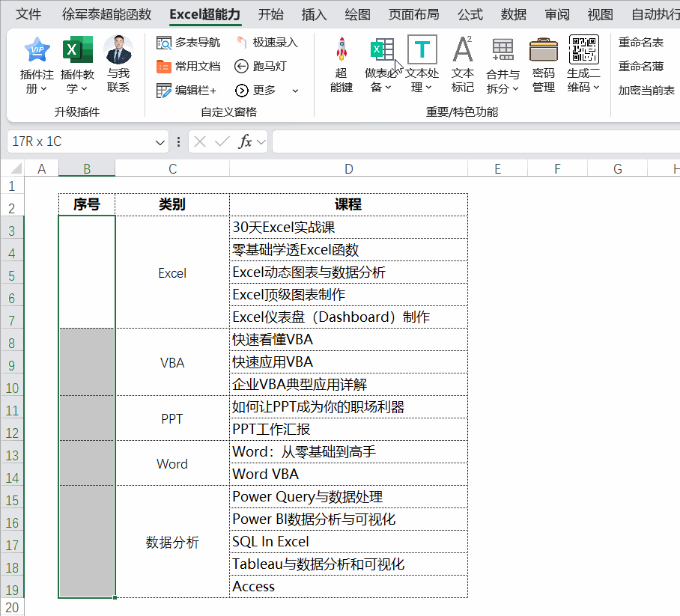
Task: Click the 类别 header cell
Action: point(172,204)
